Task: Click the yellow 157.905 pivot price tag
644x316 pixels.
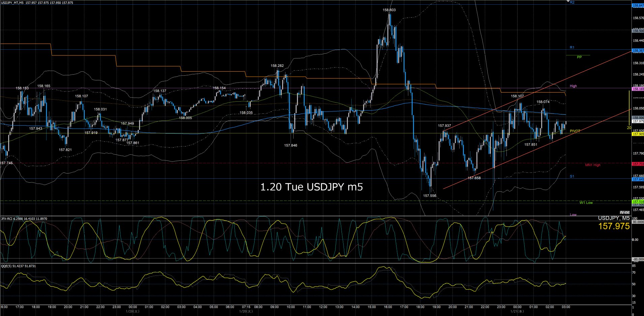Action: [x=638, y=134]
